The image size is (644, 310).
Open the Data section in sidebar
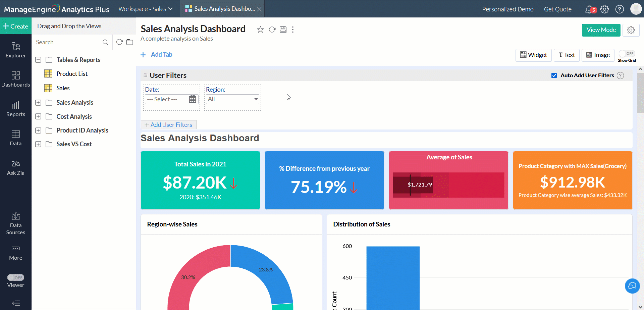[x=16, y=138]
